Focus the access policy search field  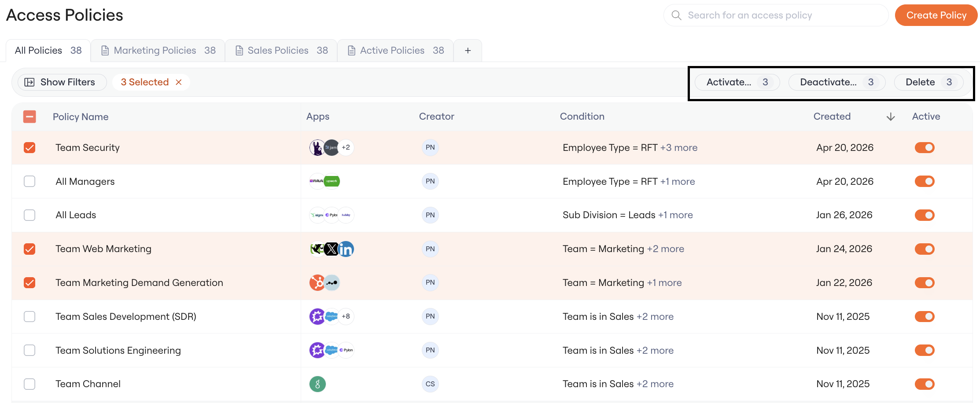point(776,15)
